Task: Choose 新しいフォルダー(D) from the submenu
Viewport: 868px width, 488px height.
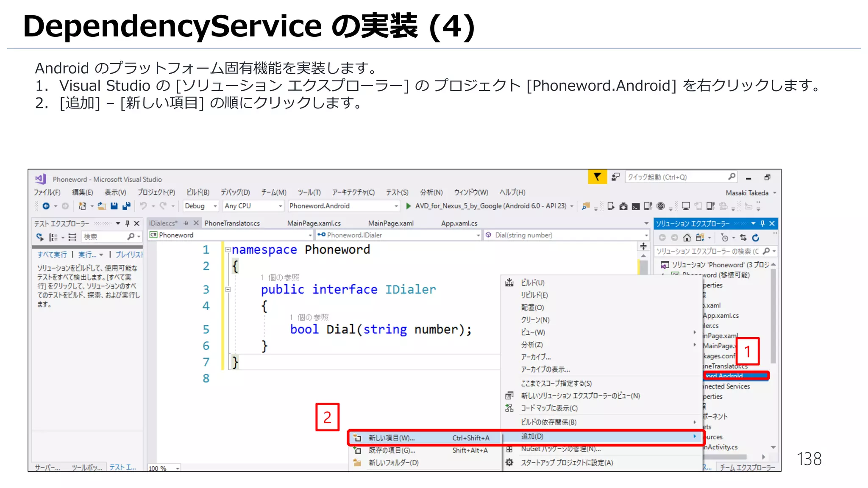Action: pos(425,463)
